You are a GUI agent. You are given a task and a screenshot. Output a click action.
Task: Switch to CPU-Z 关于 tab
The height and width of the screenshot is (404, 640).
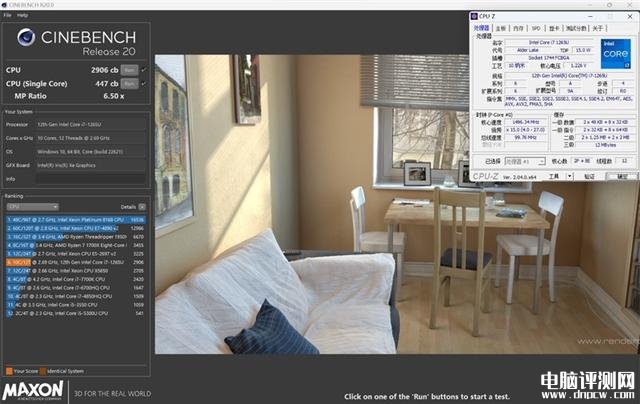[597, 28]
